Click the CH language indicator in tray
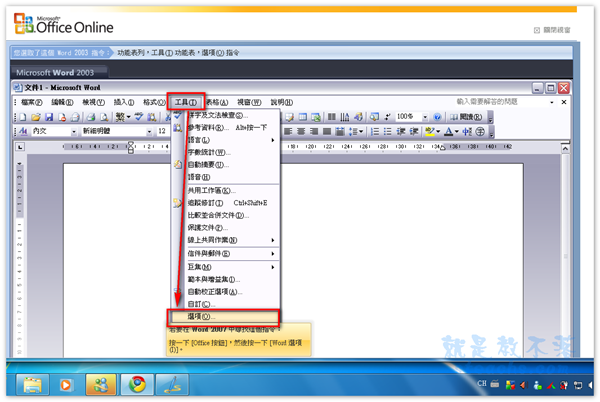Viewport: 600px width, 402px height. coord(482,384)
